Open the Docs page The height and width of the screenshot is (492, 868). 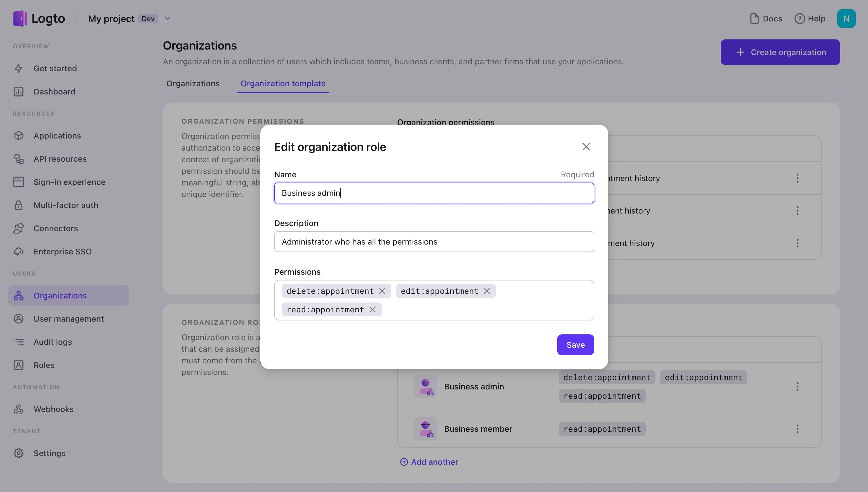766,19
